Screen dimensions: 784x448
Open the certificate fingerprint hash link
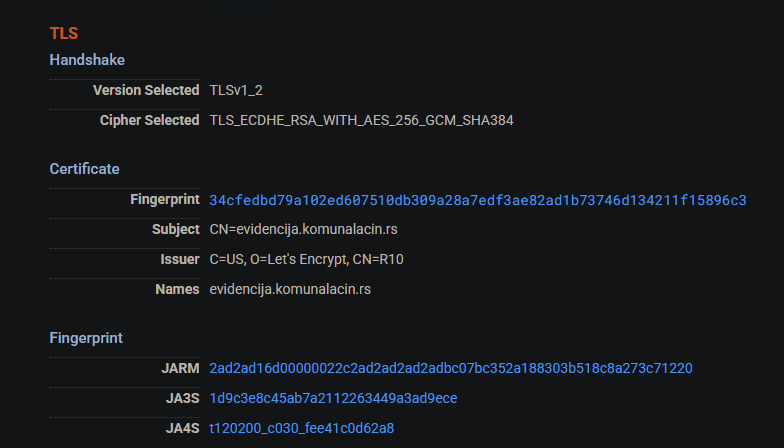[478, 200]
